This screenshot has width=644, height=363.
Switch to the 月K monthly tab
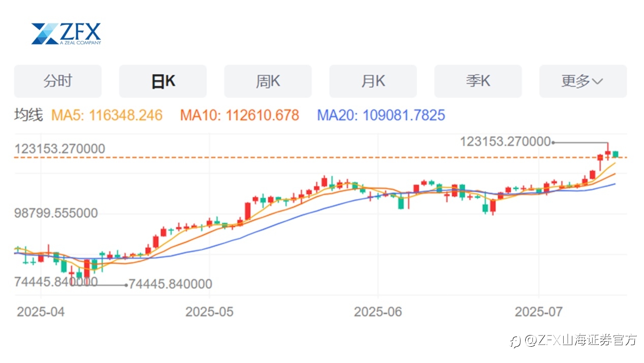373,81
